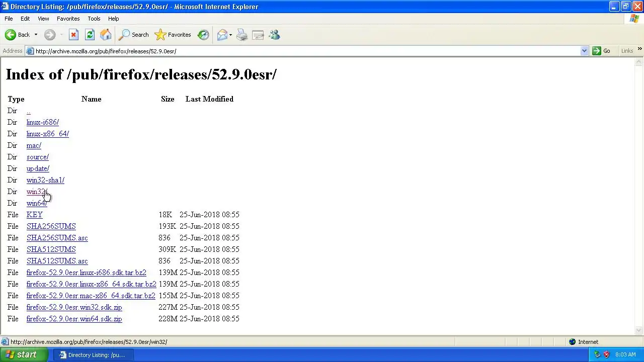
Task: Click the 8:03 AM system clock
Action: coord(625,354)
